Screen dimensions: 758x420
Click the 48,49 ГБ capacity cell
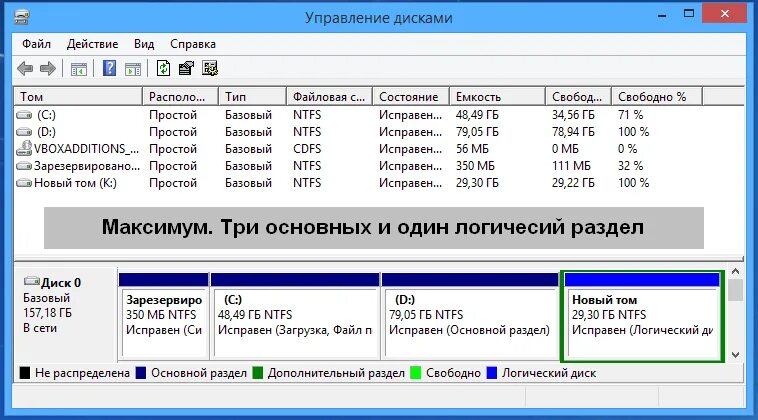[x=477, y=115]
